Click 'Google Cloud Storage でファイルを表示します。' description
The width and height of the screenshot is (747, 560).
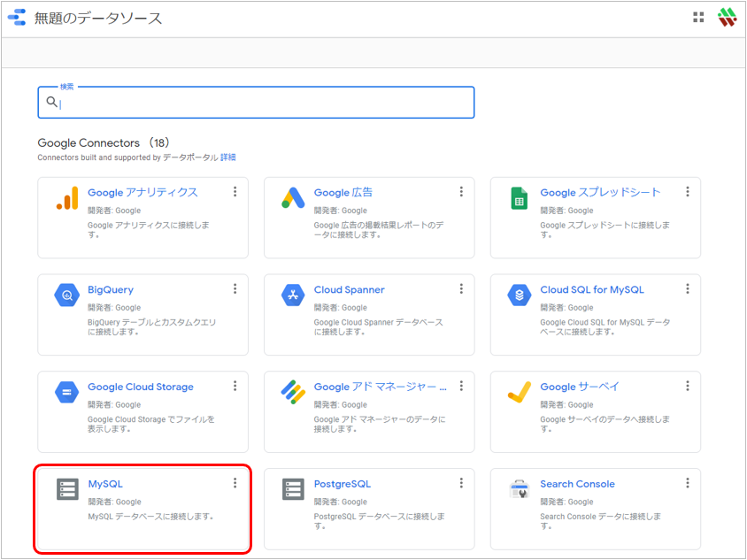(151, 425)
